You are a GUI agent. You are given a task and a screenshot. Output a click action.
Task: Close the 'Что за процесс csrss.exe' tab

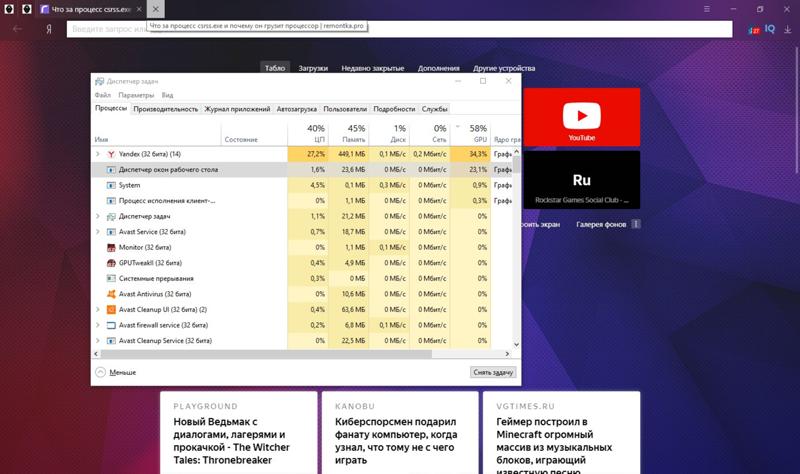(x=139, y=9)
